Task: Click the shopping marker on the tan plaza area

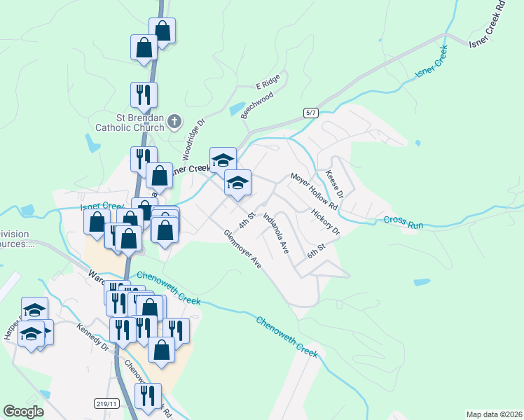Action: pos(161,353)
